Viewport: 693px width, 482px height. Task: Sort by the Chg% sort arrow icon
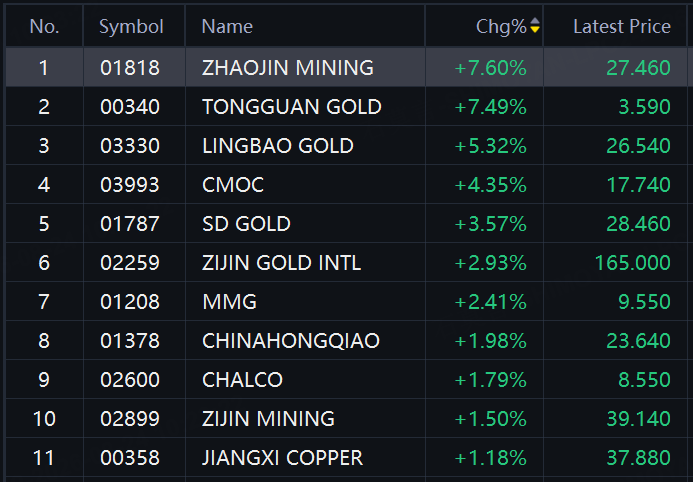535,26
